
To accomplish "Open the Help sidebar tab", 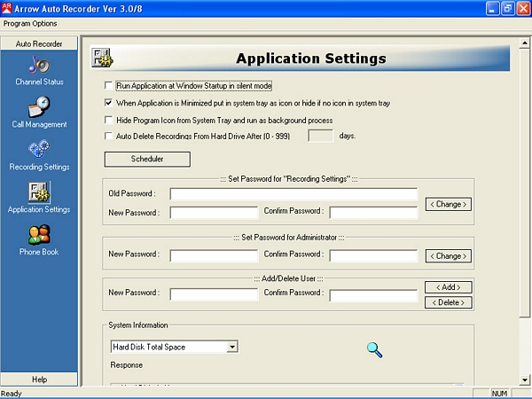I will click(x=39, y=379).
